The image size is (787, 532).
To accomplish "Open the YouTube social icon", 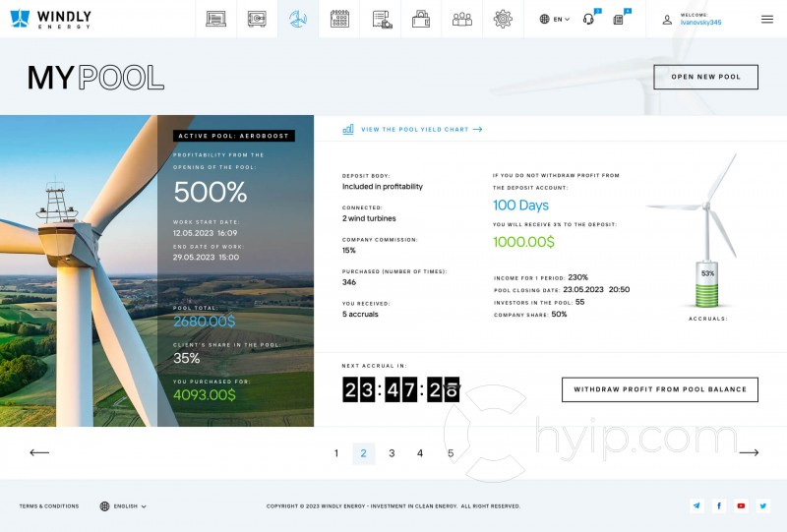I will 741,505.
